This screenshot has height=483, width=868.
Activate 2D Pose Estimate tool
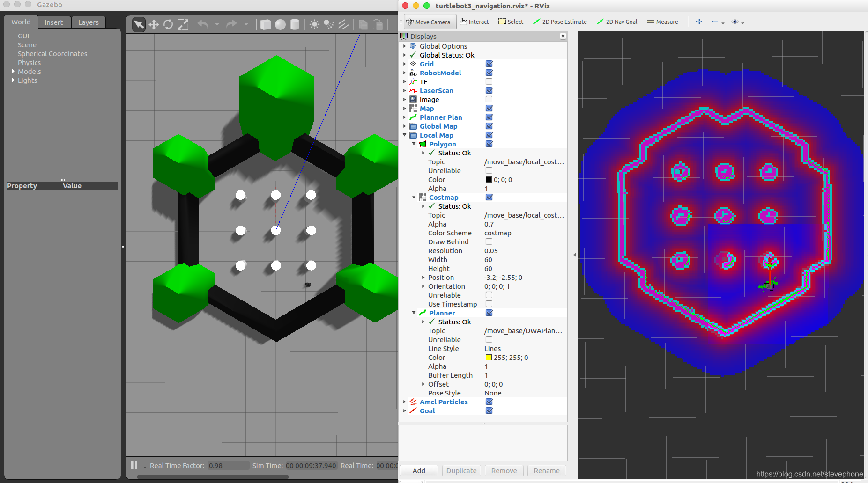[560, 22]
